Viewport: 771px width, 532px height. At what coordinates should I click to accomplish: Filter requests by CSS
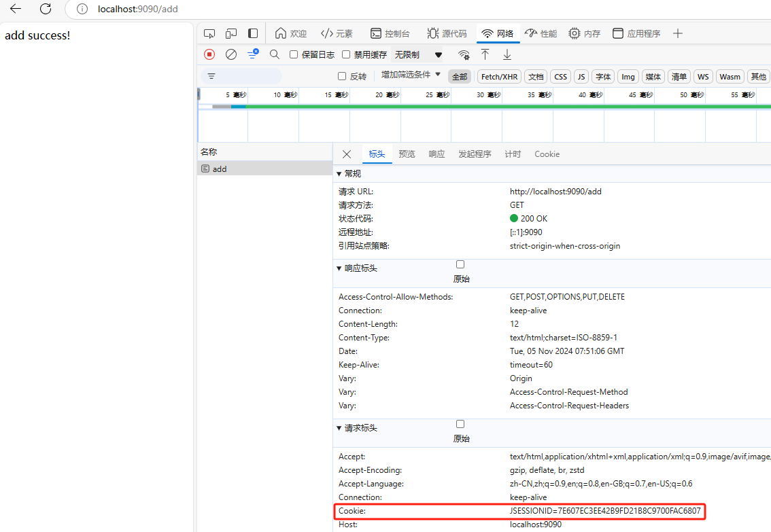[x=560, y=77]
